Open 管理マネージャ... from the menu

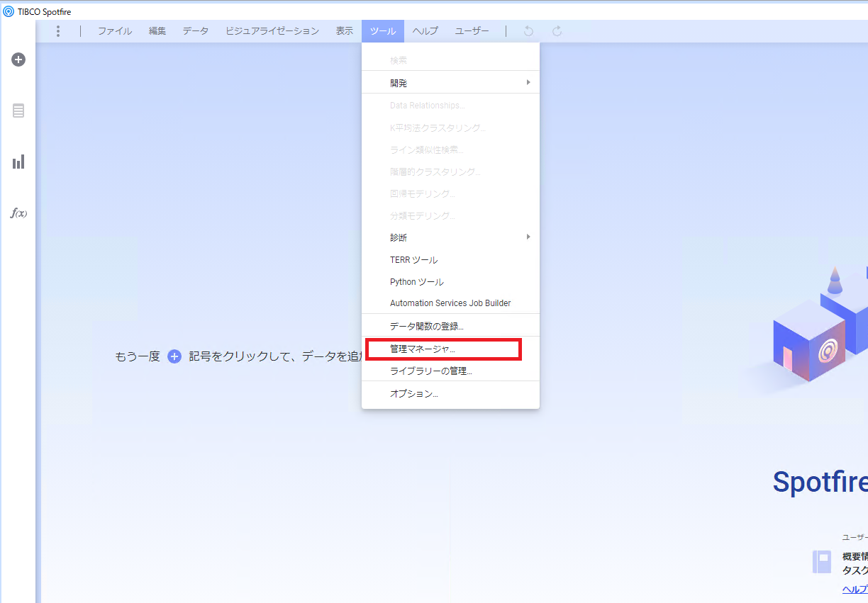pyautogui.click(x=450, y=349)
